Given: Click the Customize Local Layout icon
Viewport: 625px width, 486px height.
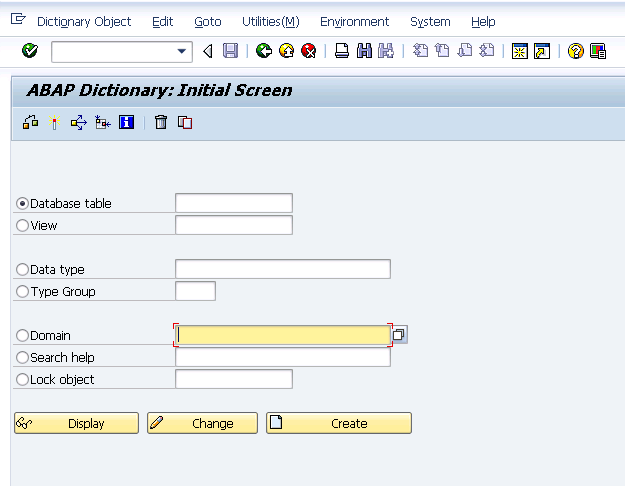Looking at the screenshot, I should [598, 51].
